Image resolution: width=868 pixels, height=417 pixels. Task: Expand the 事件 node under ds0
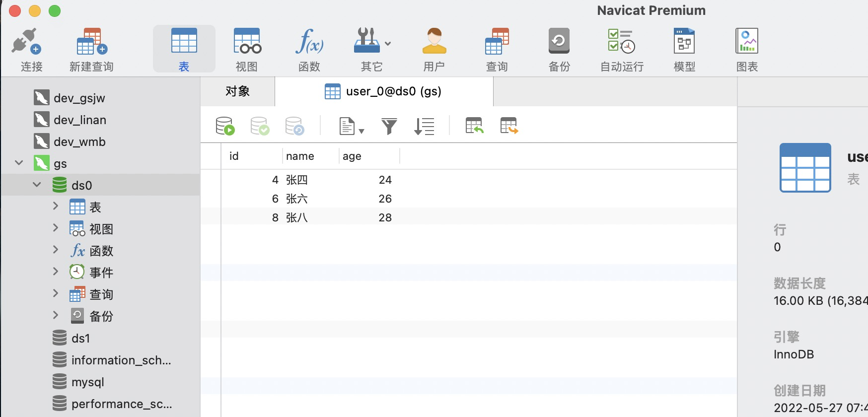pyautogui.click(x=56, y=272)
